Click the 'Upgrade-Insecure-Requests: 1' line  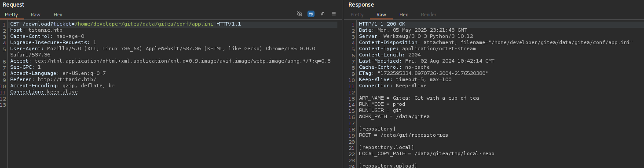pos(53,42)
